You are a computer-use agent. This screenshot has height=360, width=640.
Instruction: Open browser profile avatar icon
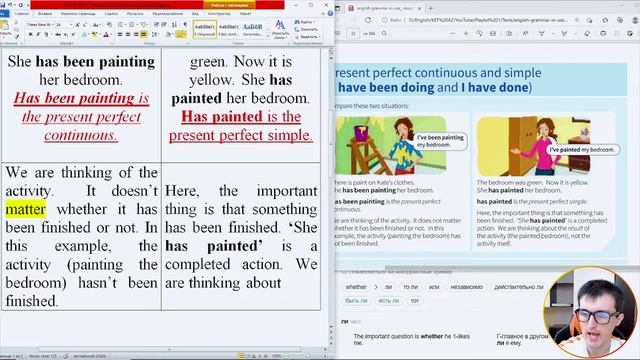[636, 20]
